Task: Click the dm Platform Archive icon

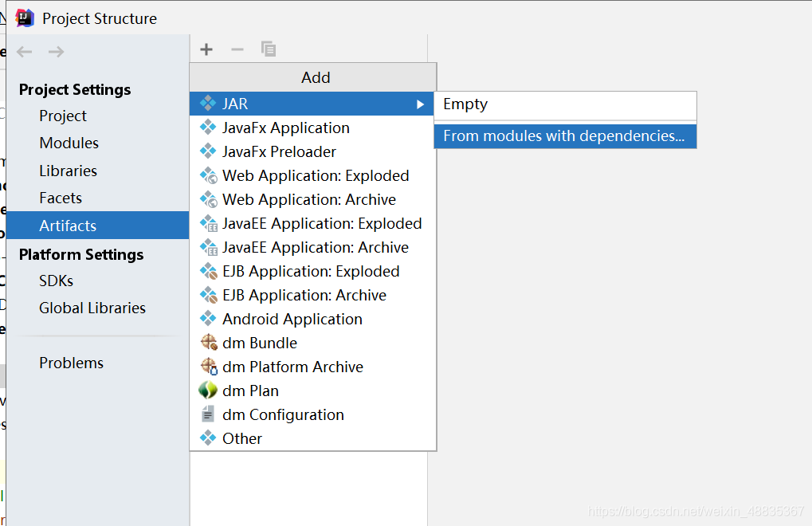Action: tap(208, 367)
